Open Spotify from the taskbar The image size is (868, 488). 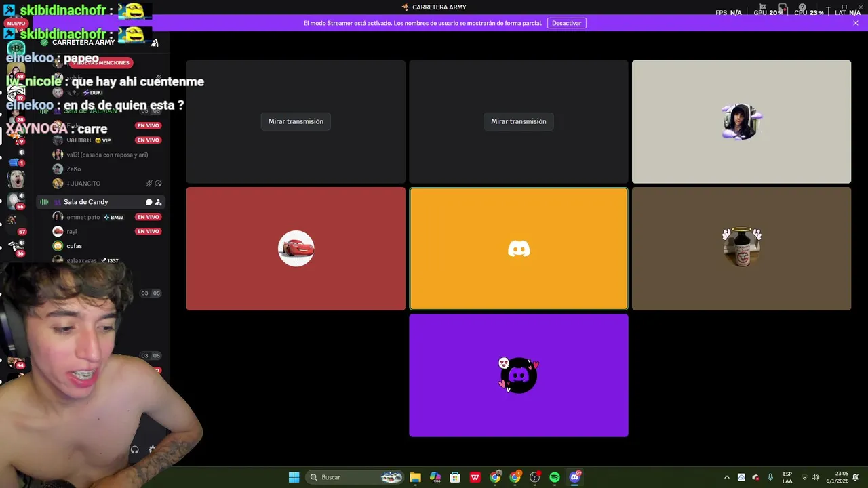pyautogui.click(x=555, y=477)
